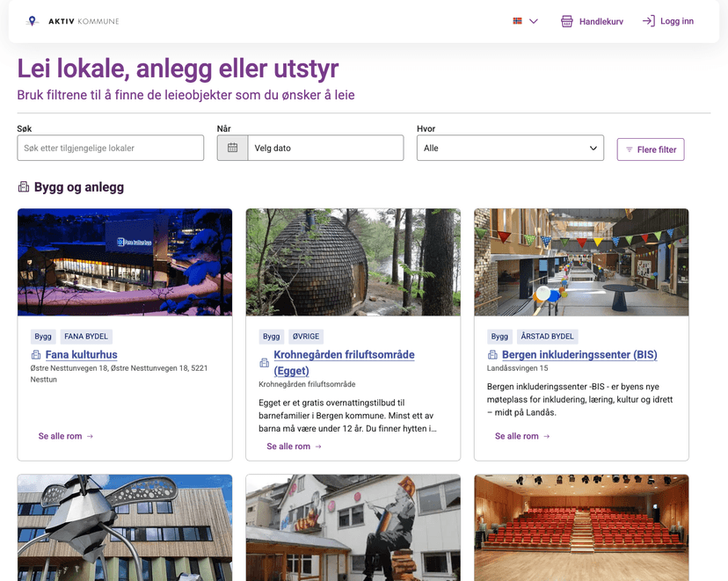Image resolution: width=728 pixels, height=581 pixels.
Task: Click the Lei lokale, anlegg eller utstyr heading
Action: point(178,69)
